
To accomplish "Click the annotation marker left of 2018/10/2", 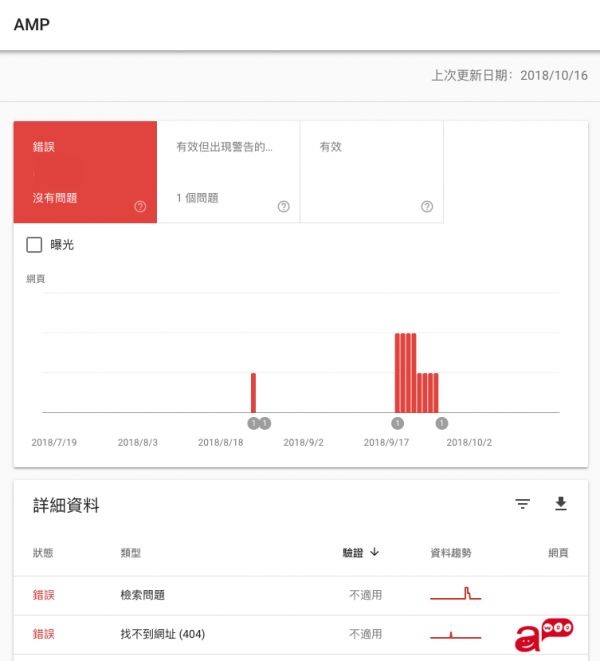I will [442, 423].
